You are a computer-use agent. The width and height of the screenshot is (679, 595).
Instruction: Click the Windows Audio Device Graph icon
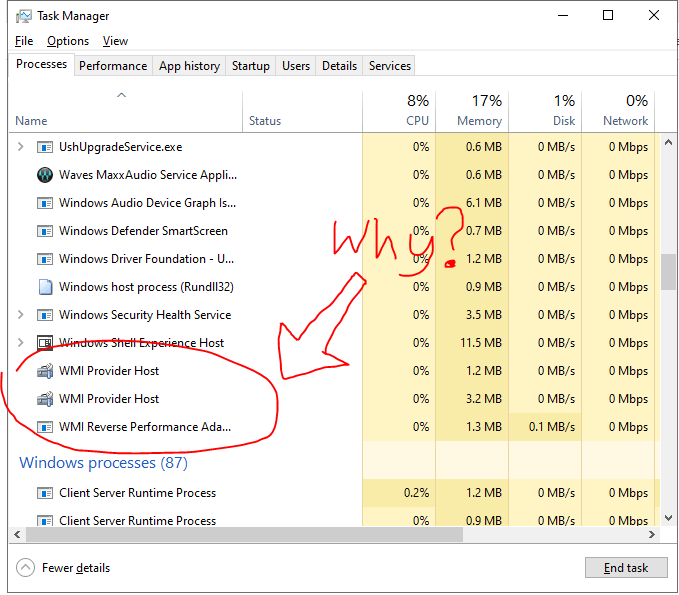pos(45,203)
